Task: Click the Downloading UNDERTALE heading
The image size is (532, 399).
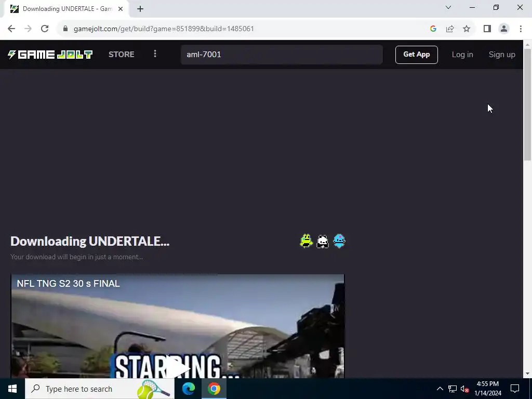Action: (x=90, y=241)
